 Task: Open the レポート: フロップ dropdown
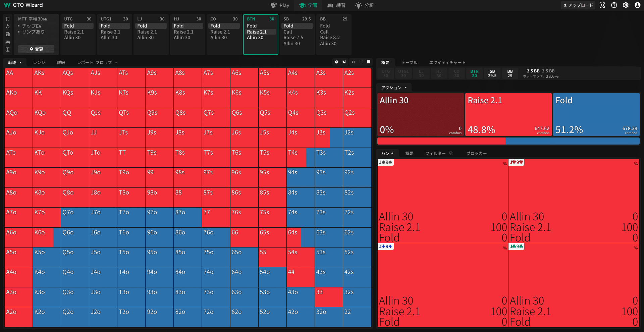point(97,62)
